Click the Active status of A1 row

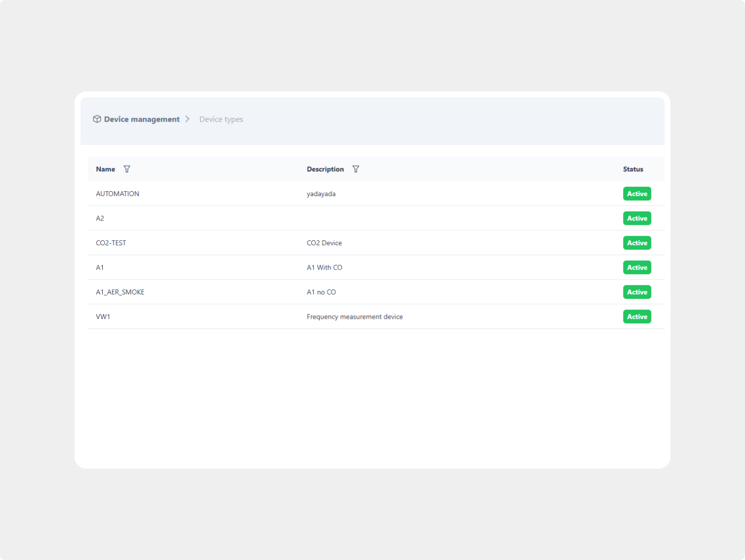637,268
